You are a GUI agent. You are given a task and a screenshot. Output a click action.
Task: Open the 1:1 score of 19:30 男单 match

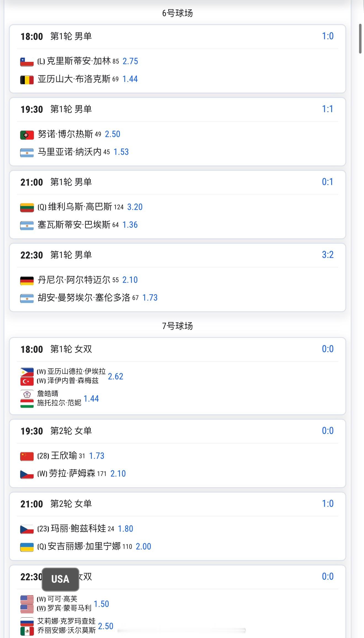point(328,109)
